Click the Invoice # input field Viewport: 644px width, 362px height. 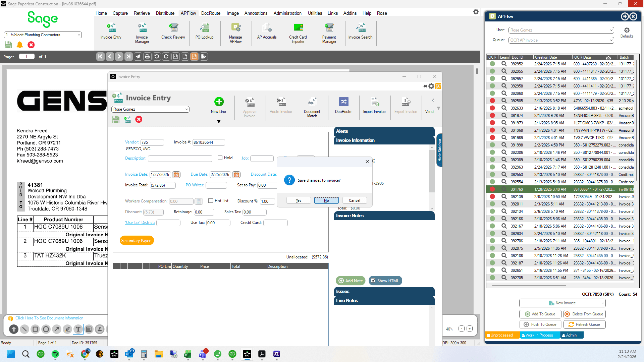pos(209,142)
